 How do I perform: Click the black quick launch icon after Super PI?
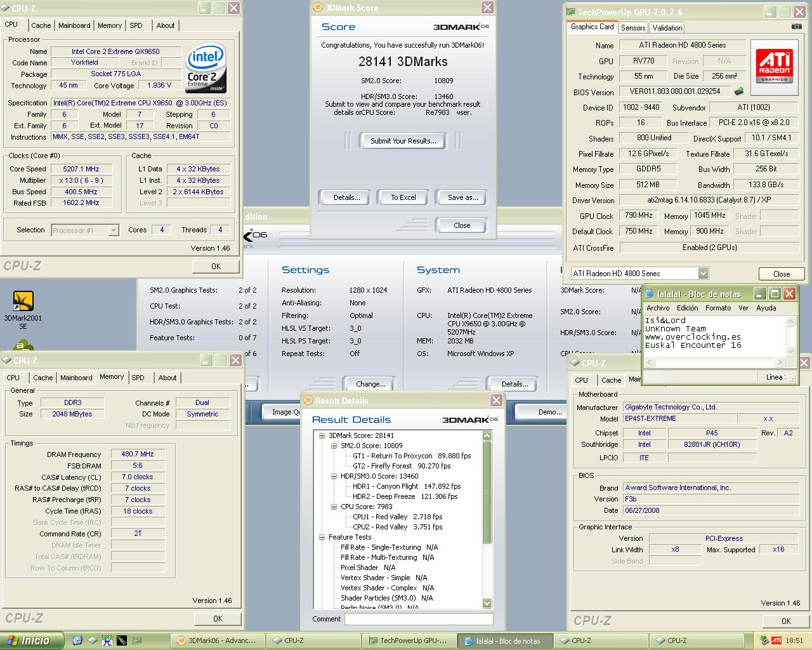(122, 640)
